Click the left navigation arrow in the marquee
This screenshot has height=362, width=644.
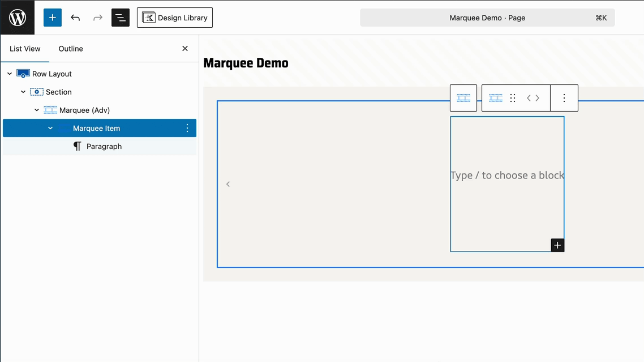228,184
